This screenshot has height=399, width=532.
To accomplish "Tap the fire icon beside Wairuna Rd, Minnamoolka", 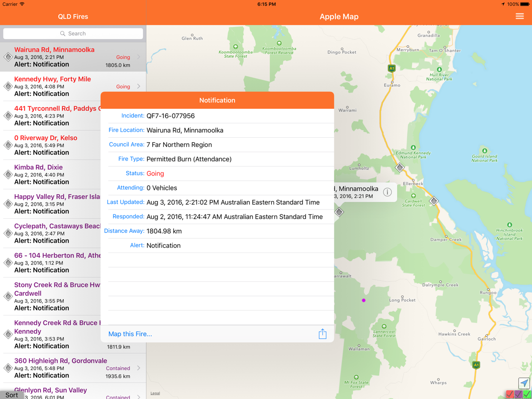I will (8, 57).
